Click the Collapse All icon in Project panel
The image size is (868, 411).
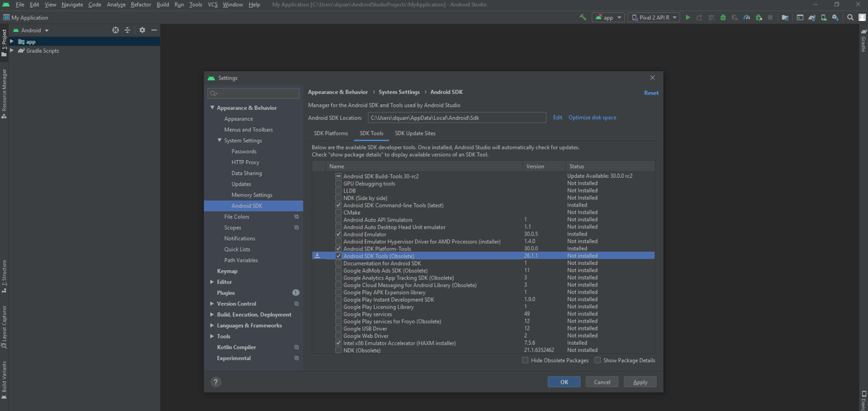(x=127, y=30)
